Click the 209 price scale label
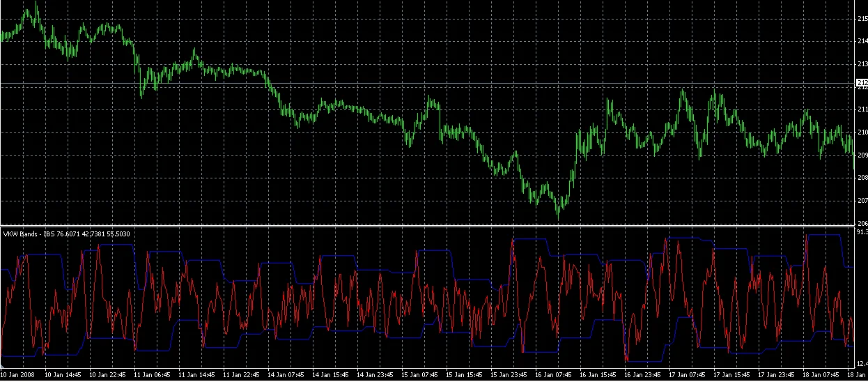Screen dimensions: 868x382 click(x=862, y=155)
